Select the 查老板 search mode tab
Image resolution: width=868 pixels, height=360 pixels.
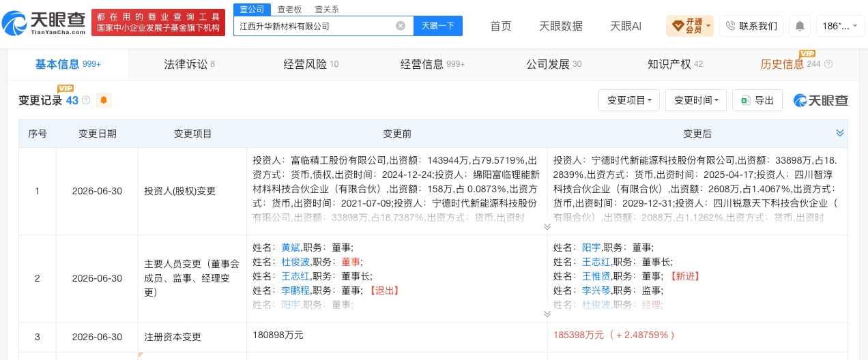point(290,9)
